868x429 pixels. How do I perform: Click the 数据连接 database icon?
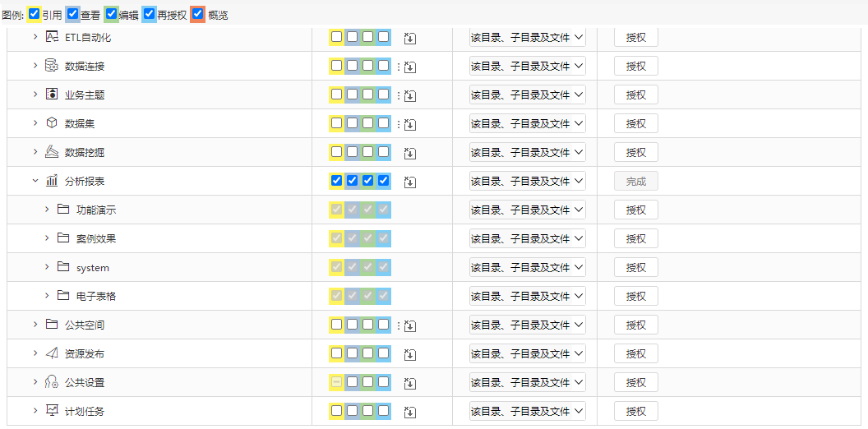coord(52,66)
